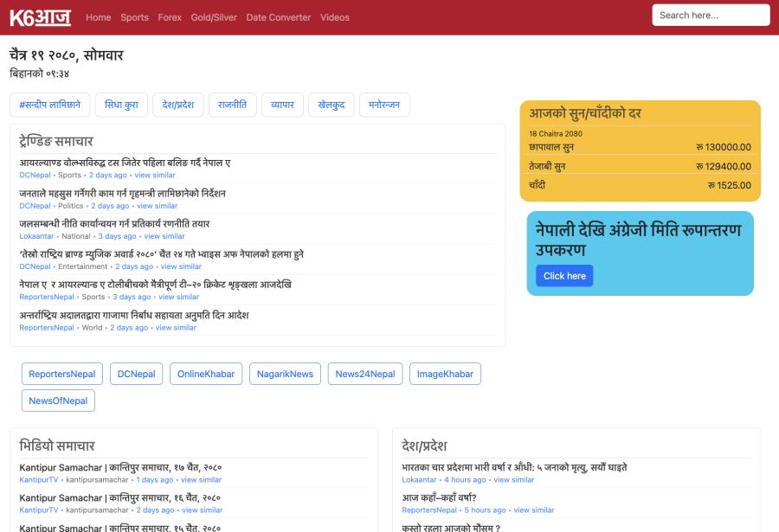Click the 'भिडियो समाचार' section heading
779x532 pixels.
[x=56, y=445]
